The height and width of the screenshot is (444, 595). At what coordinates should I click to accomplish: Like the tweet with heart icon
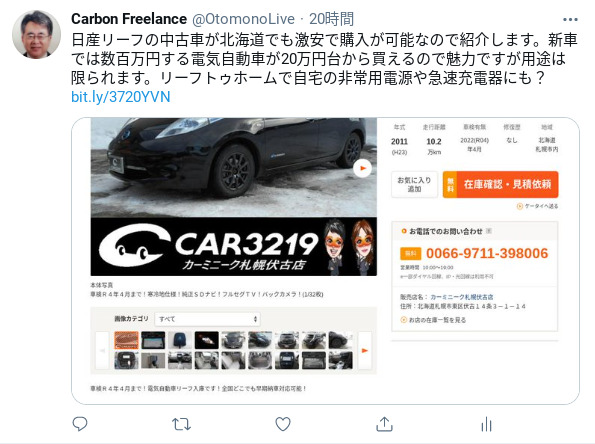[283, 424]
